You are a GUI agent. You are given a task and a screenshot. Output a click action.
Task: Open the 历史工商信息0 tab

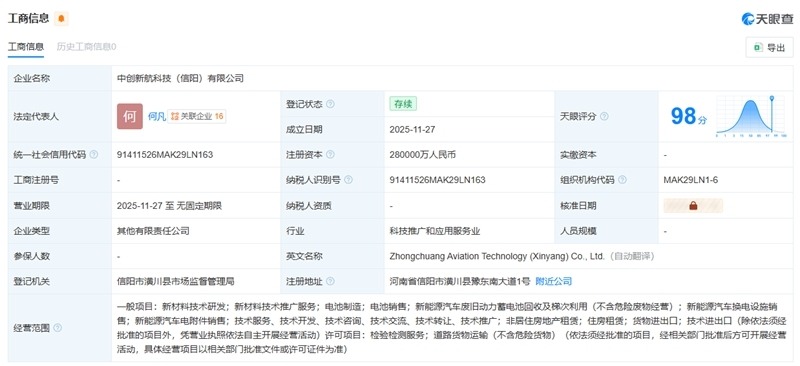(86, 46)
